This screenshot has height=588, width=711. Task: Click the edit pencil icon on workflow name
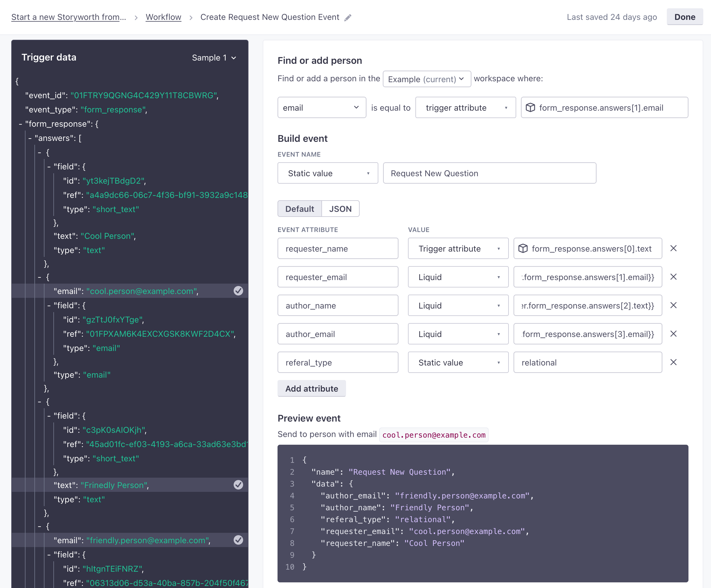pyautogui.click(x=350, y=17)
